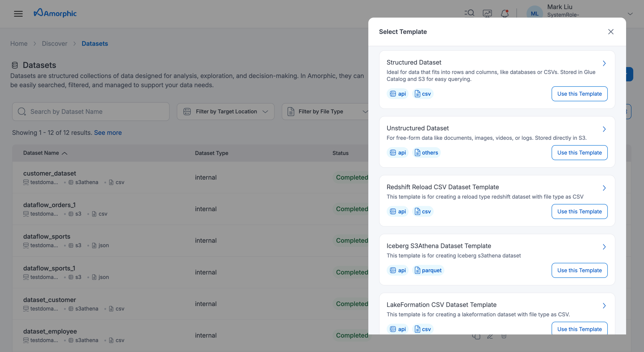
Task: Open Filter by Target Location dropdown
Action: pos(225,112)
